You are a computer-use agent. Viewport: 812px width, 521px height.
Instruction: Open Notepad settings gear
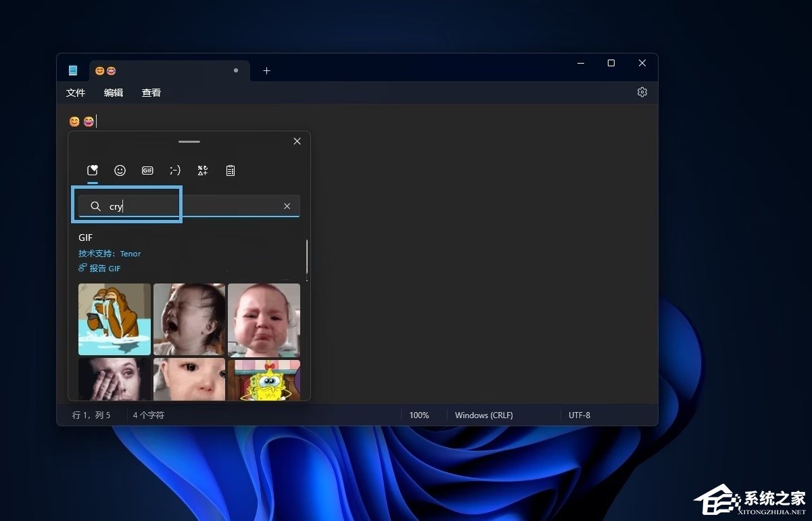tap(642, 92)
